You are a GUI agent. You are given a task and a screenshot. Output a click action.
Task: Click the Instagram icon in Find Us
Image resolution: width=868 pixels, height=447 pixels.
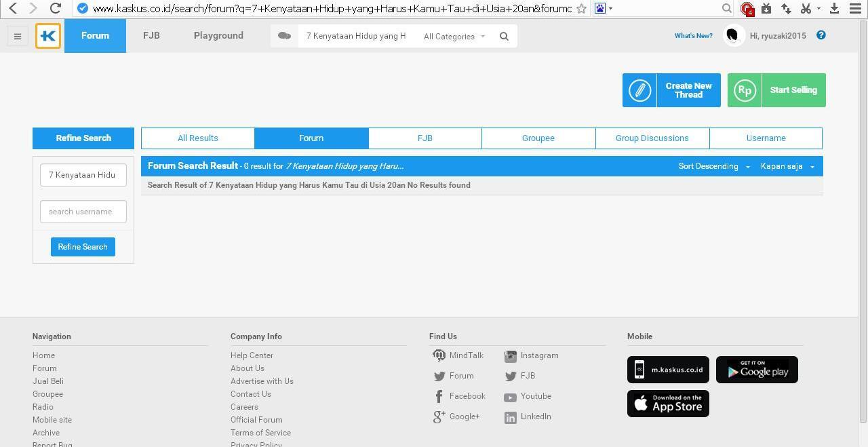pos(511,356)
